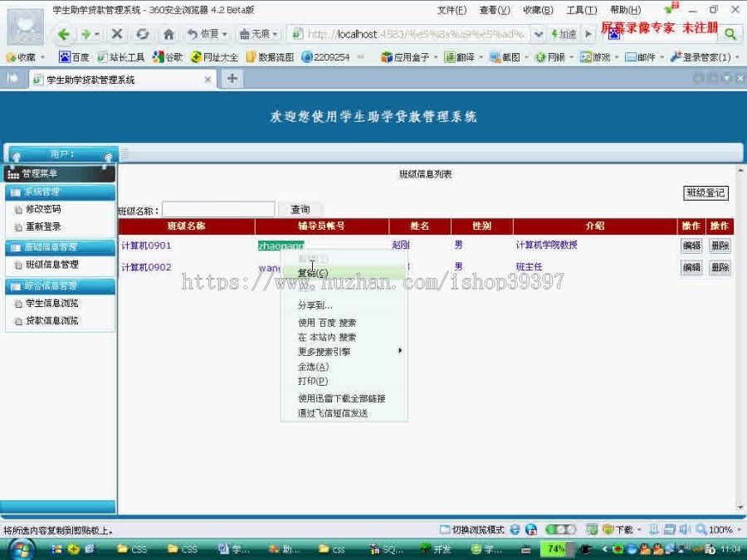Choose 通过飞信短信发送 in context menu

click(344, 413)
